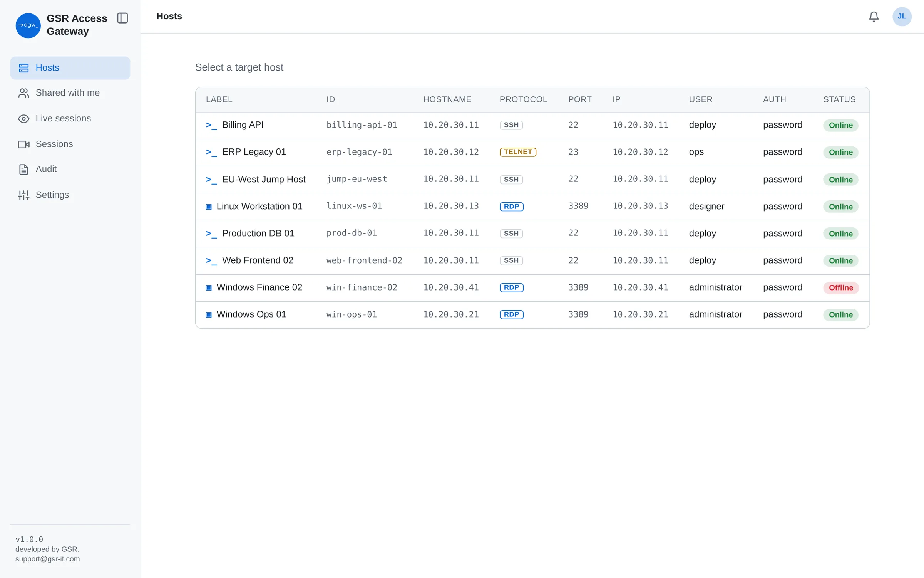Click hostname 10.20.30.21 in Windows Ops row
924x578 pixels.
coord(451,314)
